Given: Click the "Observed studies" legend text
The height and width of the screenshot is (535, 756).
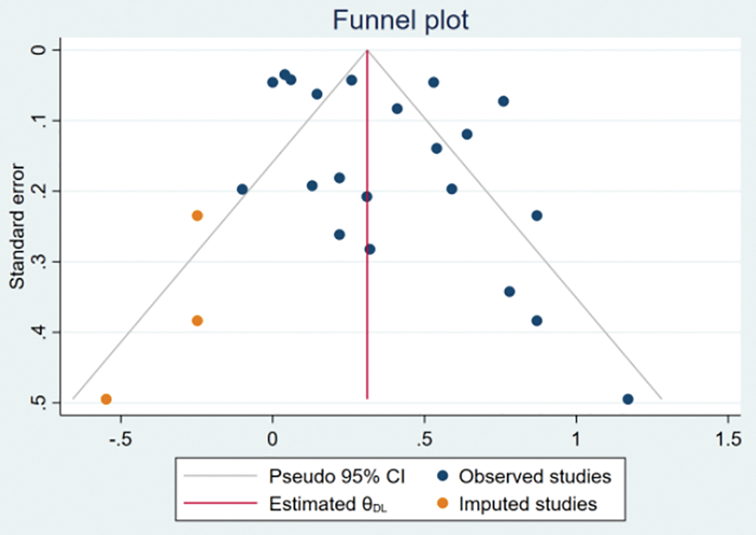Looking at the screenshot, I should pyautogui.click(x=535, y=477).
